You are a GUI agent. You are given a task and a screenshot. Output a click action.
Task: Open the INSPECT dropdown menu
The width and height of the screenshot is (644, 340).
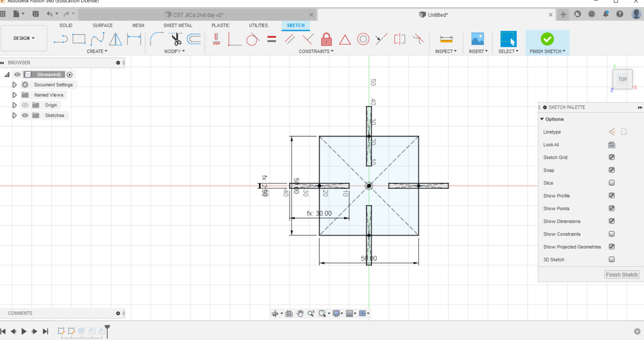click(x=446, y=51)
